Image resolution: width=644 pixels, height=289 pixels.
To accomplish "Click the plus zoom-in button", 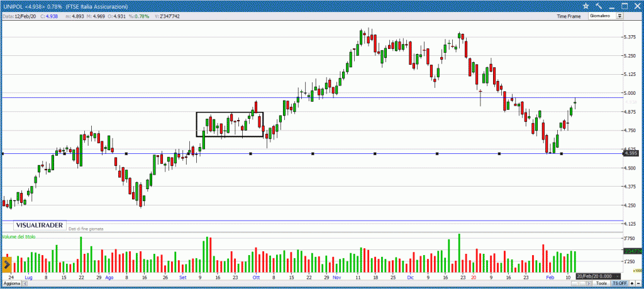I will [632, 284].
